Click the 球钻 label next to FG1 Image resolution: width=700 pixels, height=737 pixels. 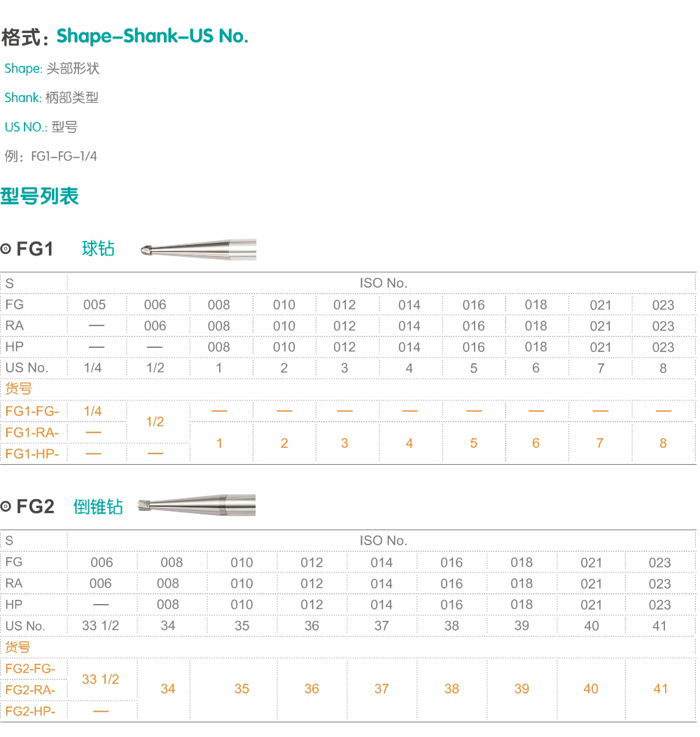point(98,248)
